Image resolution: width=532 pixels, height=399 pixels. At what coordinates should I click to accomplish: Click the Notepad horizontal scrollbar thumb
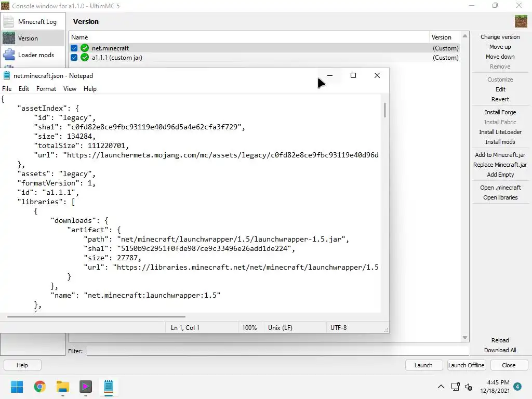(x=96, y=316)
